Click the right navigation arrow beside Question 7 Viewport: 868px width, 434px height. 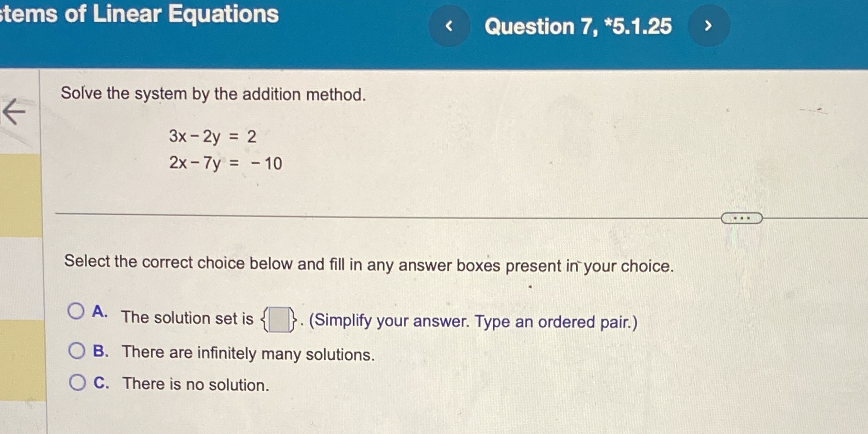coord(708,26)
